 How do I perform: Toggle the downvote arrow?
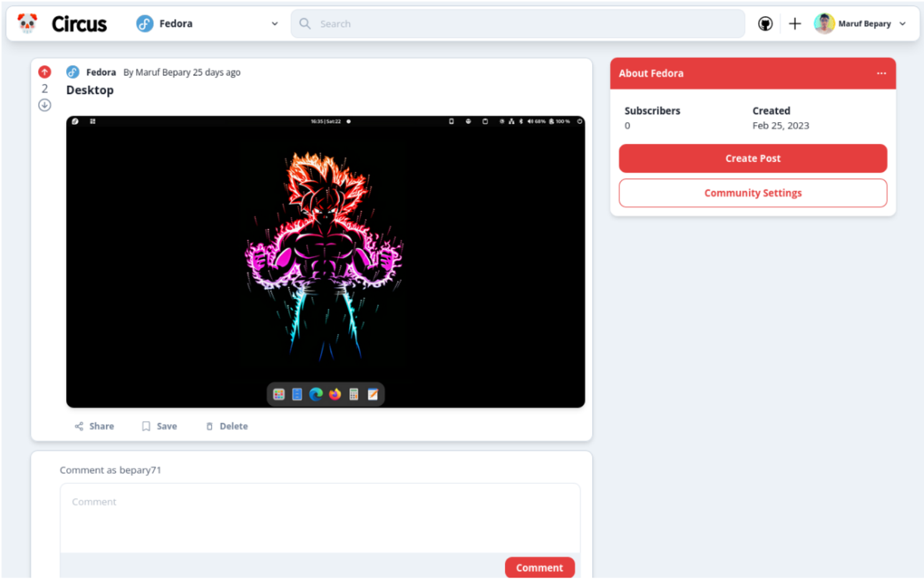(44, 105)
